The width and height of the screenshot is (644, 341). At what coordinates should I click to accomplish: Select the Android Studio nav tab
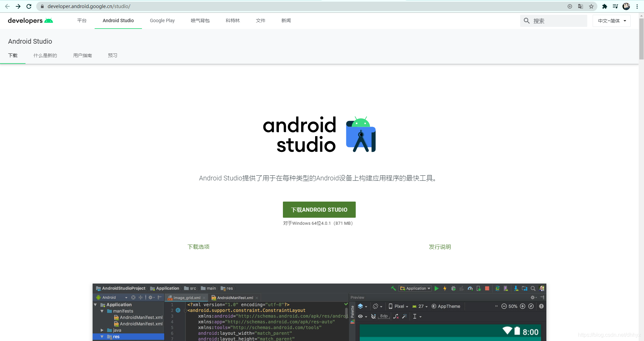coord(118,20)
